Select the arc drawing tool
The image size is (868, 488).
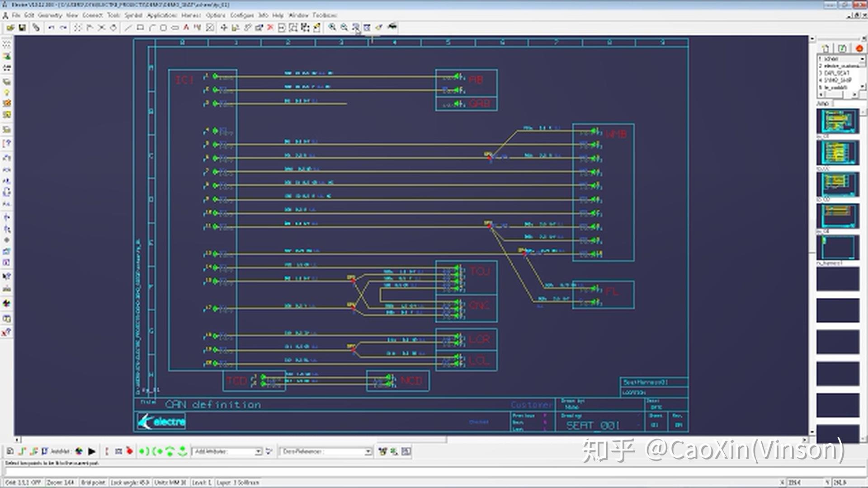[152, 28]
